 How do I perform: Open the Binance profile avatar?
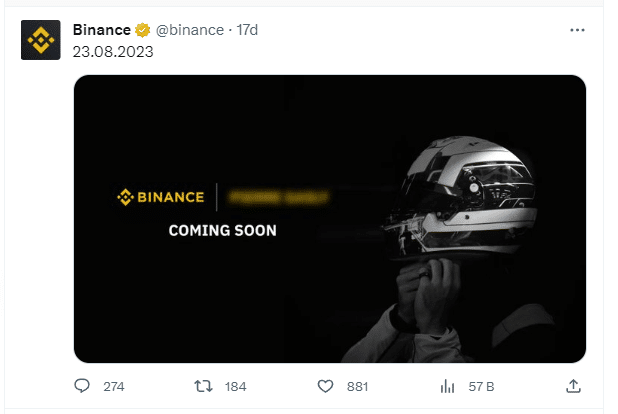tap(41, 40)
